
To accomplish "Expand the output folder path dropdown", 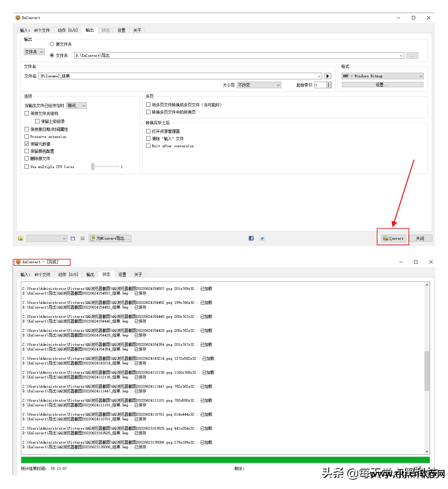I will coord(401,55).
